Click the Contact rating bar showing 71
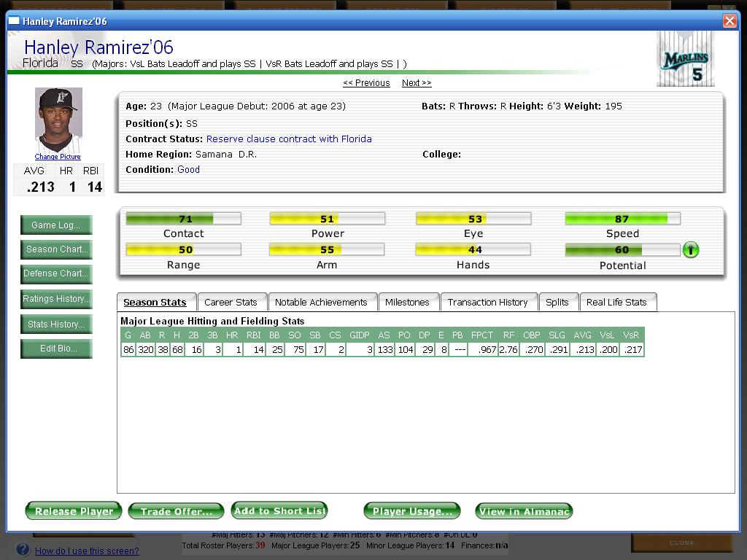Image resolution: width=747 pixels, height=560 pixels. pos(183,219)
